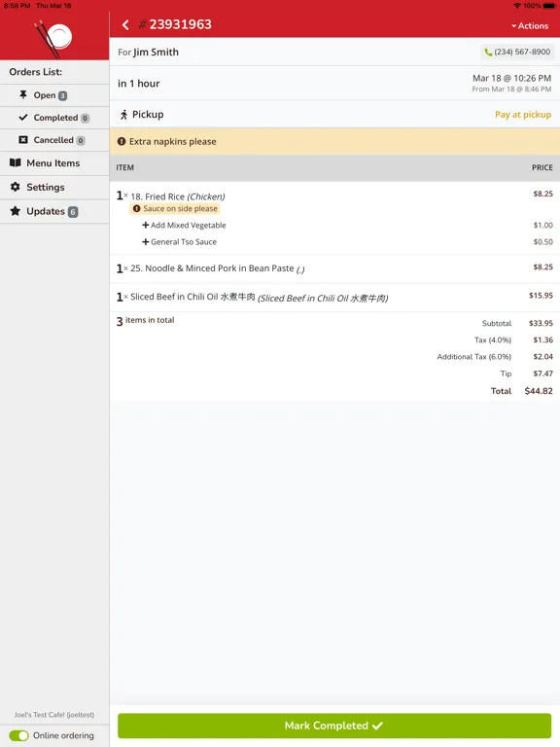Click 'Mar 18 @ 10:26 PM' timestamp

click(511, 78)
